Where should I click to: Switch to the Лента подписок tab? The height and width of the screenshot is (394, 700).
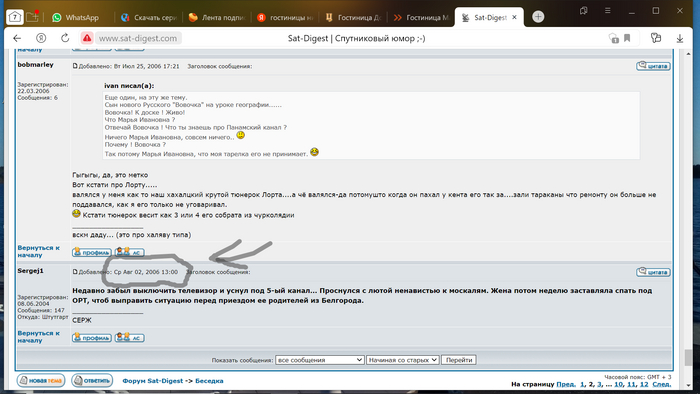tap(217, 17)
